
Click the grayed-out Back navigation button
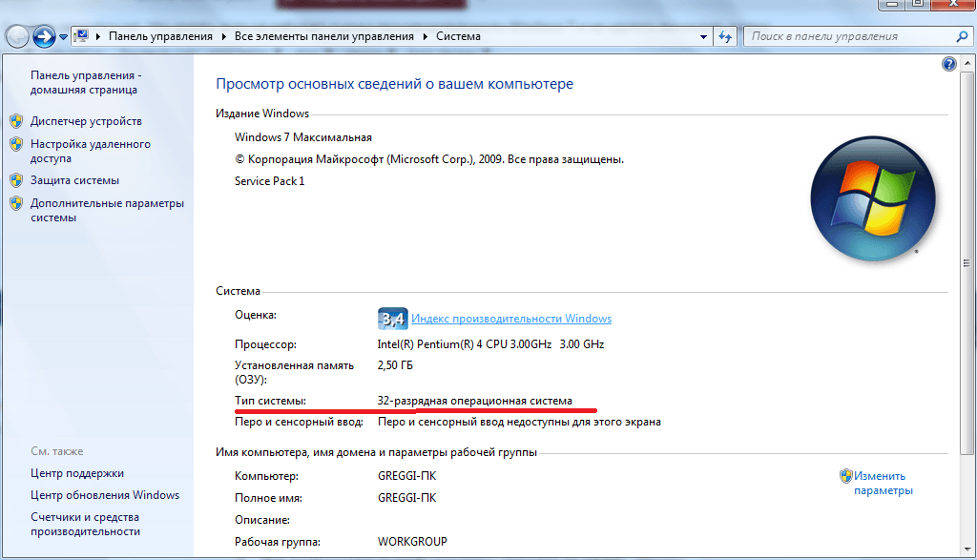tap(17, 37)
